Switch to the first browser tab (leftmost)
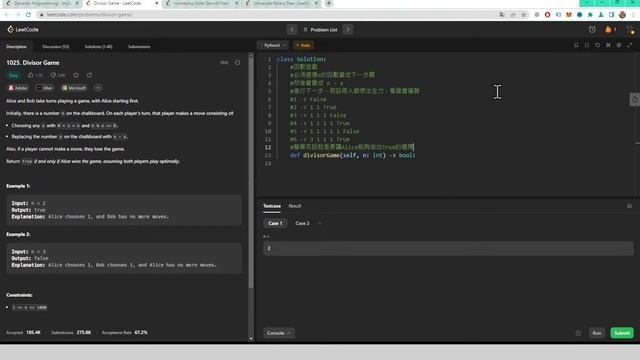This screenshot has height=360, width=640. (x=41, y=3)
